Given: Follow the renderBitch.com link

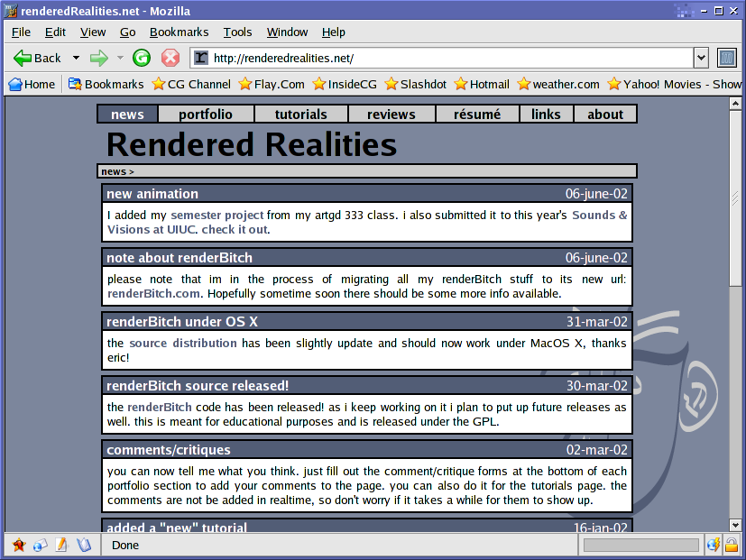Looking at the screenshot, I should tap(153, 294).
